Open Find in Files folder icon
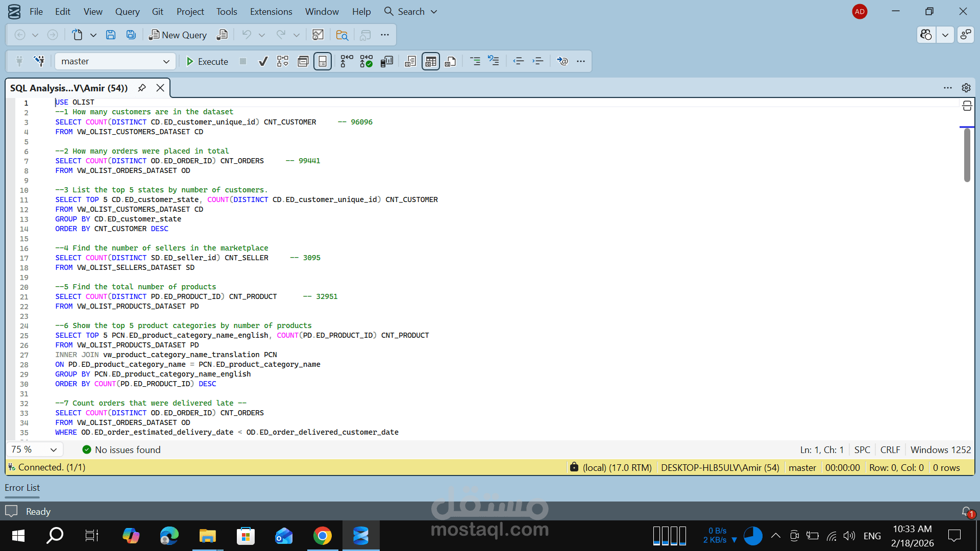 coord(342,35)
